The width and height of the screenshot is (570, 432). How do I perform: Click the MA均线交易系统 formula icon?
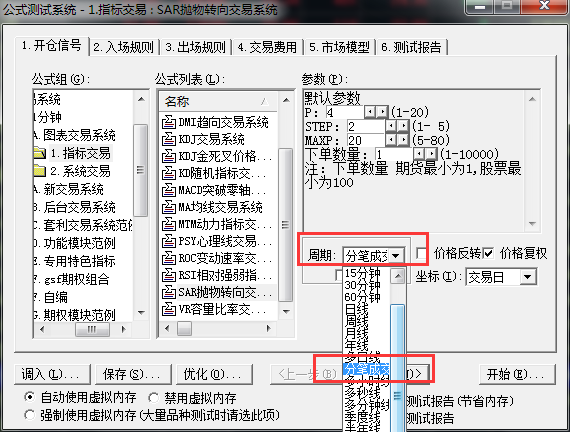pos(169,207)
